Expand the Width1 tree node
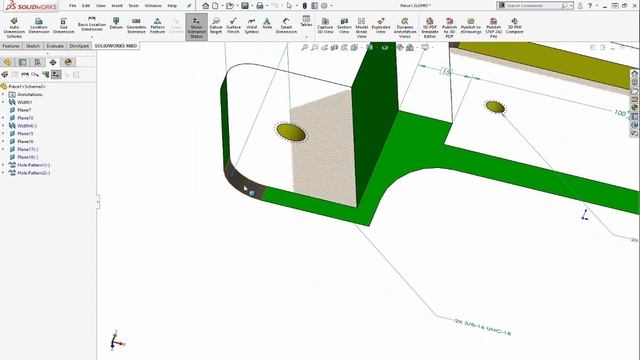The width and height of the screenshot is (640, 360). click(x=3, y=102)
